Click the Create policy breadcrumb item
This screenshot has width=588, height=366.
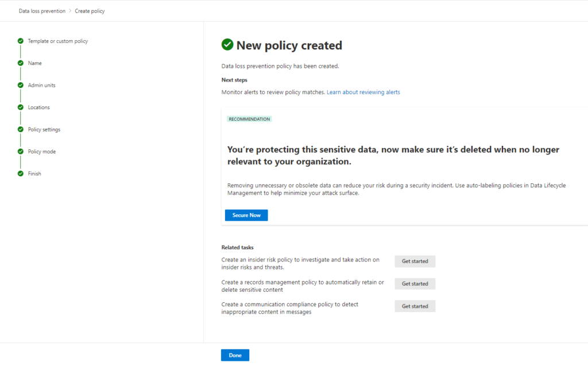[90, 11]
